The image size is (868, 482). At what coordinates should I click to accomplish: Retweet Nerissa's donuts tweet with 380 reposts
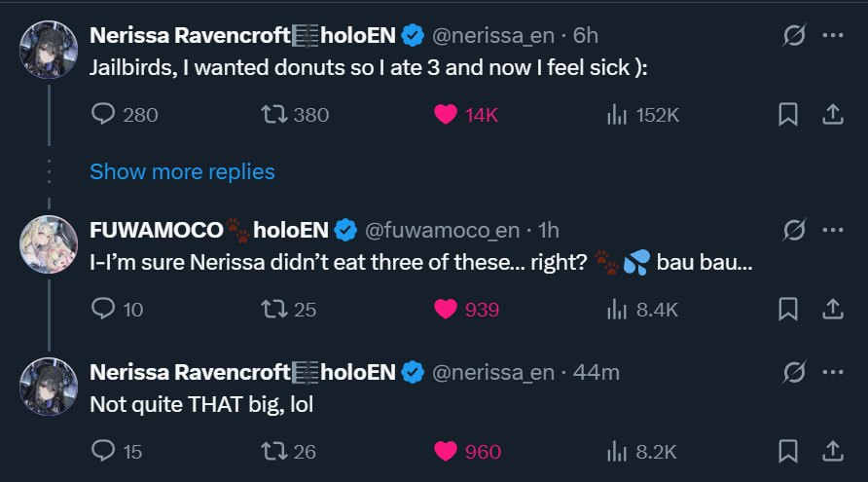273,115
